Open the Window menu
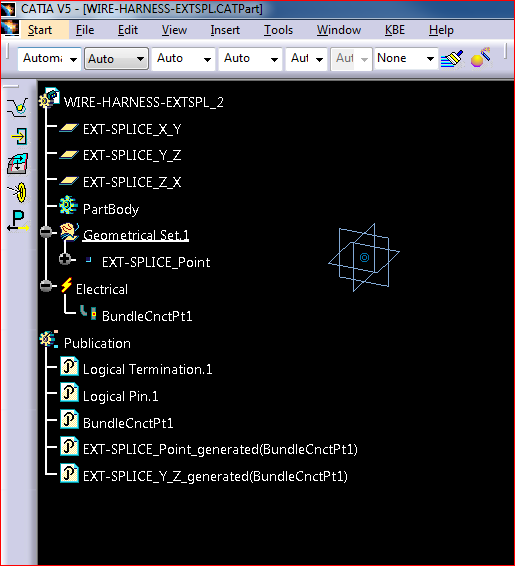Screen dimensions: 515x566 (339, 30)
